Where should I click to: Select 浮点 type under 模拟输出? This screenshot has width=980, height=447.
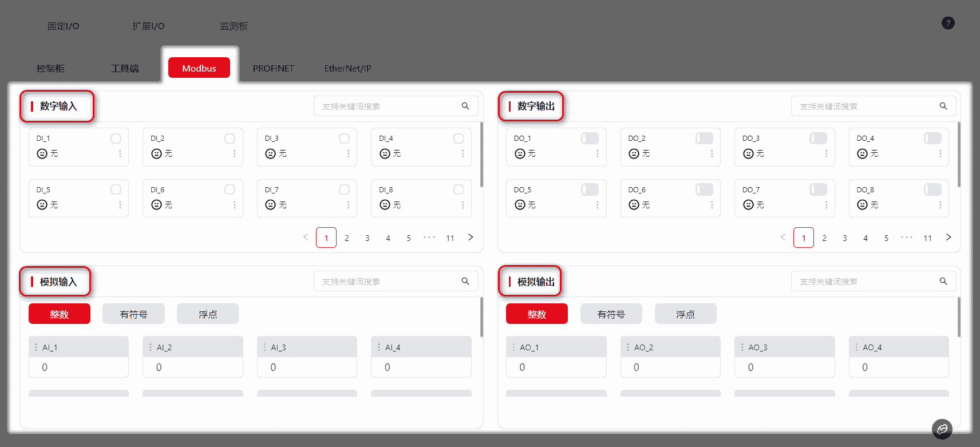coord(685,314)
